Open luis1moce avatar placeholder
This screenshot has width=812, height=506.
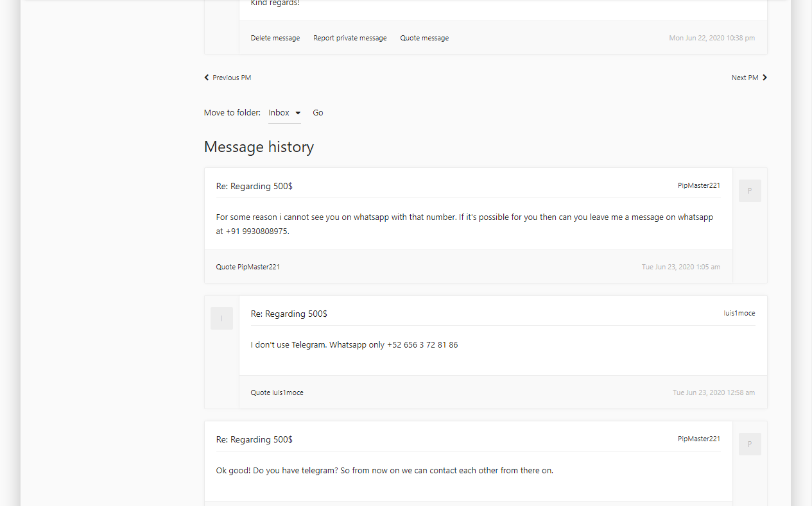pos(221,319)
